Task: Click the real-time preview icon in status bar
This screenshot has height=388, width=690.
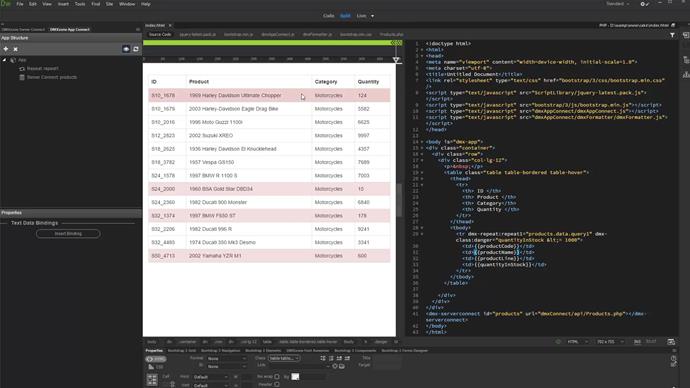Action: coord(671,342)
